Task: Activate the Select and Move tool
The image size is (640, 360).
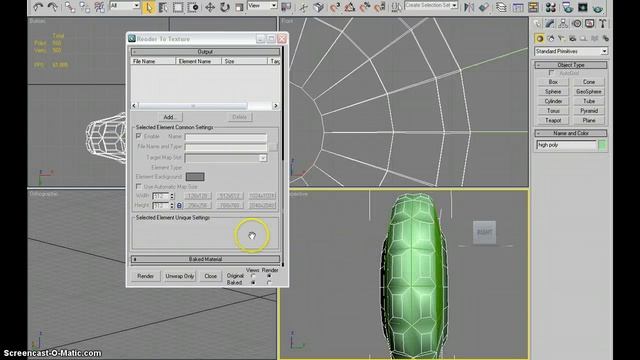Action: pos(210,7)
